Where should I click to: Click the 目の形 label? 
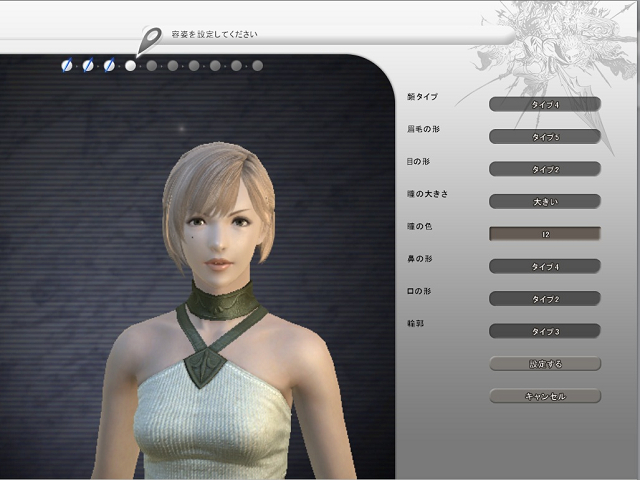coord(418,162)
